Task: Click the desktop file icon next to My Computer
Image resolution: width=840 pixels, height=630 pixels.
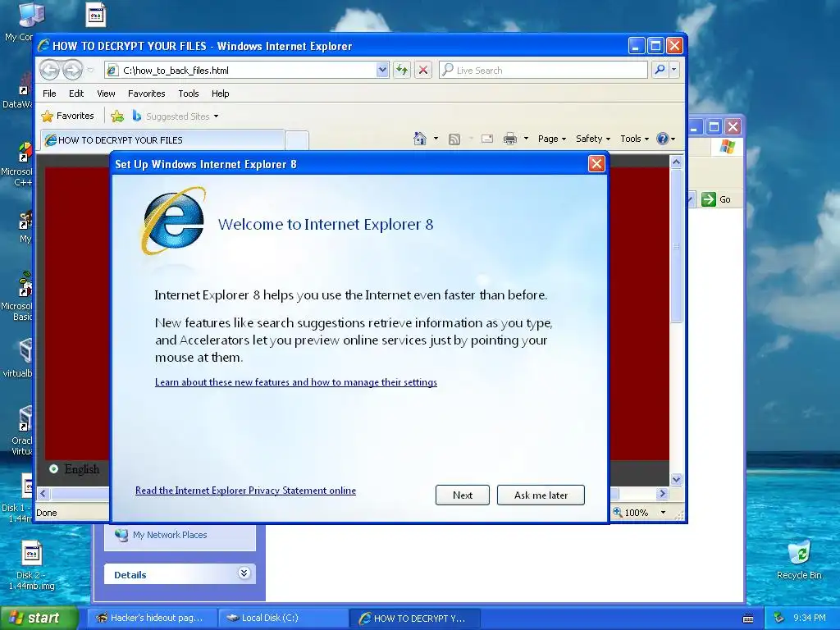Action: 96,15
